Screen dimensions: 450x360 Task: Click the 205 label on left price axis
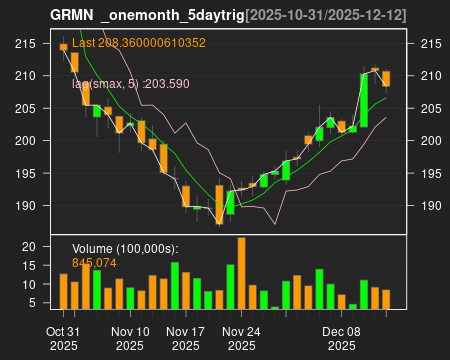click(x=25, y=108)
